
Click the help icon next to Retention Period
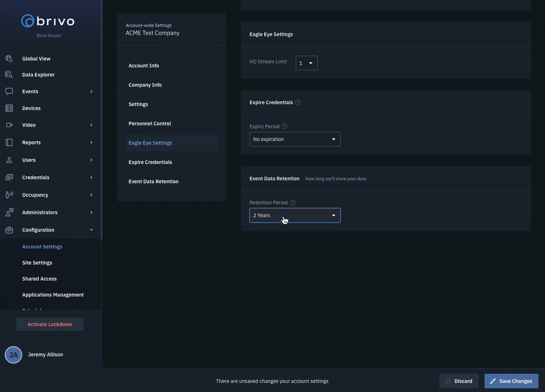click(x=293, y=203)
